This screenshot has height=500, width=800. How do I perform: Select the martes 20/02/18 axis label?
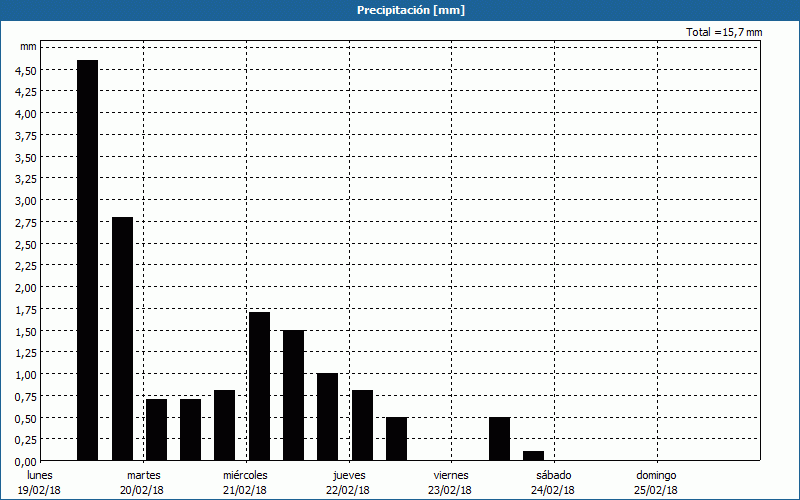tap(143, 482)
